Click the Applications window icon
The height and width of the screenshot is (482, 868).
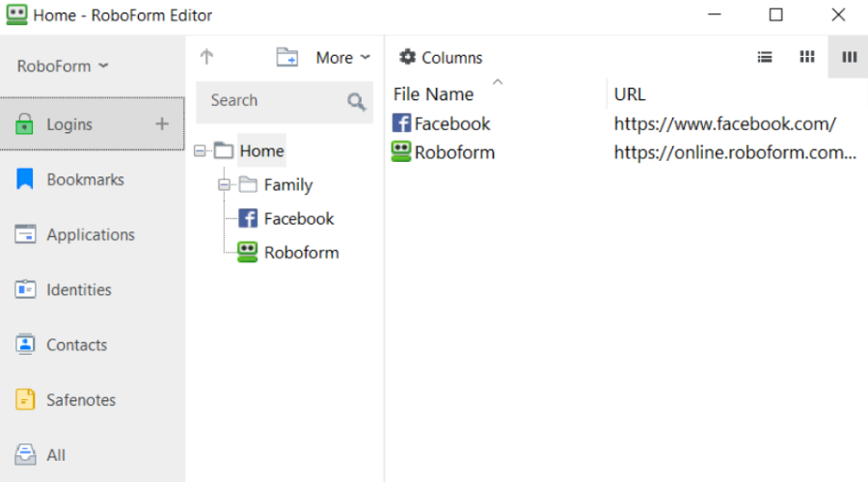(x=25, y=234)
